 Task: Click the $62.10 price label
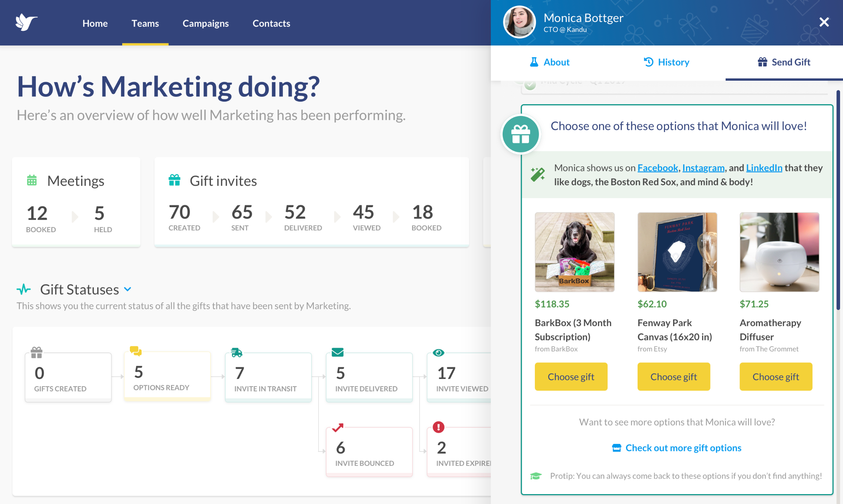click(652, 304)
